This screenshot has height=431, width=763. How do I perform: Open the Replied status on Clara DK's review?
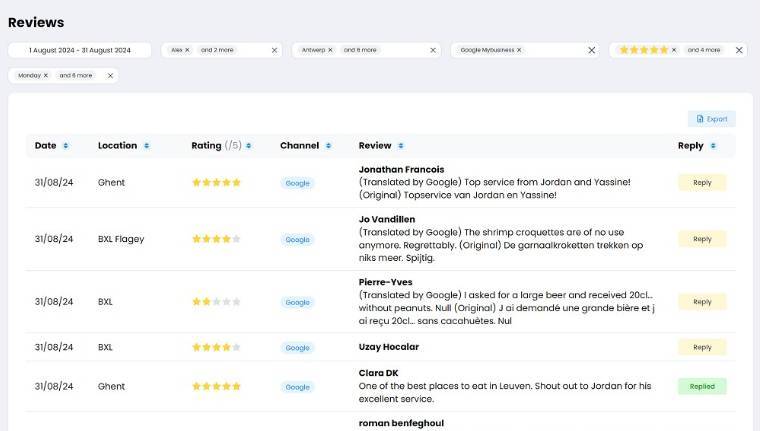(x=702, y=386)
